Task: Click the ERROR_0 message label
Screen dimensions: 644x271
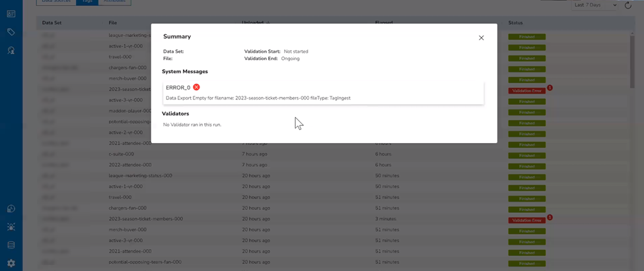Action: click(178, 87)
